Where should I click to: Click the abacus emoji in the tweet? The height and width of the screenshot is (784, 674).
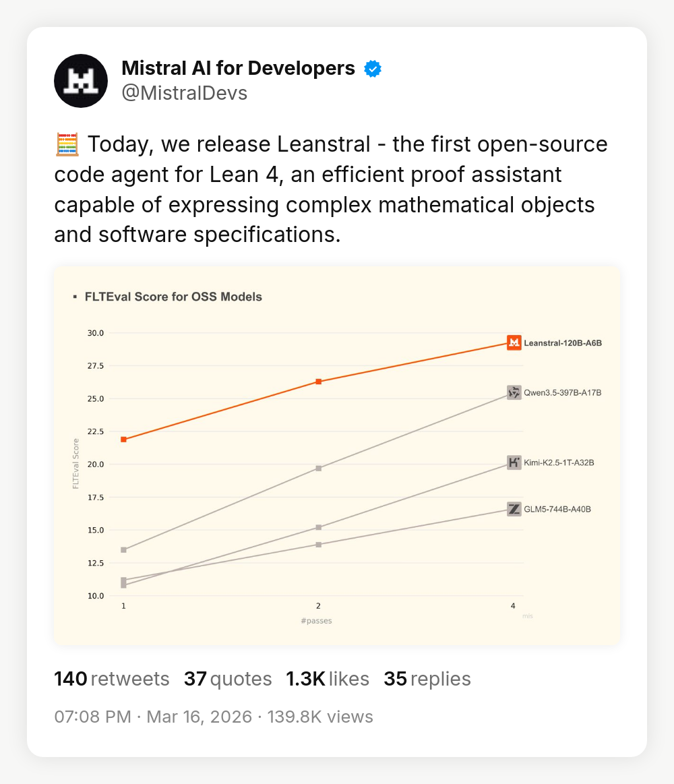tap(67, 145)
